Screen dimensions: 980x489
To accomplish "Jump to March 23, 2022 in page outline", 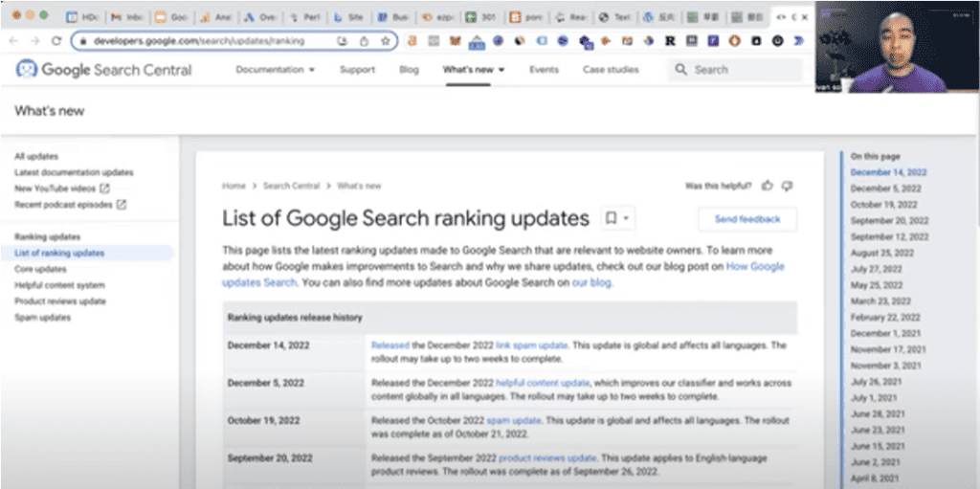I will point(880,301).
